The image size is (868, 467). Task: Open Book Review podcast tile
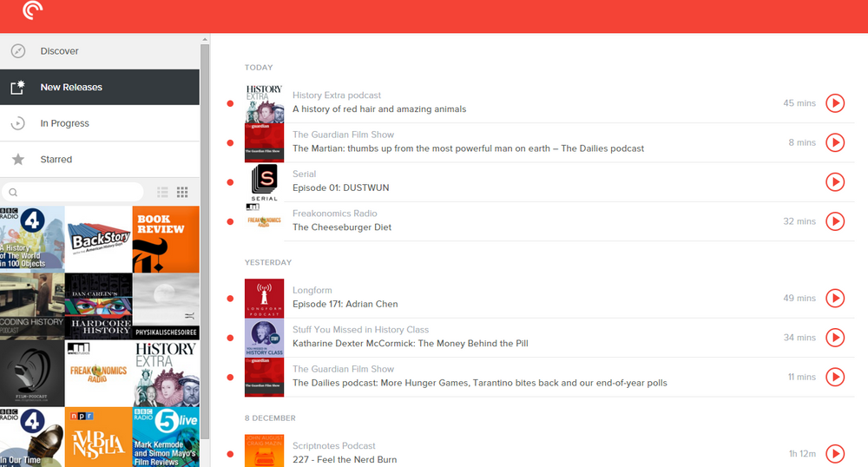click(166, 240)
